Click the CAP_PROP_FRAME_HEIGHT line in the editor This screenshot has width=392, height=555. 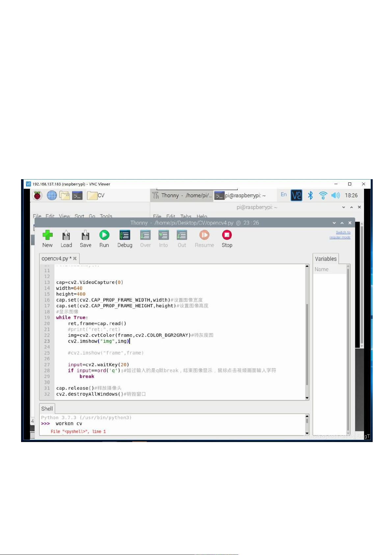132,306
